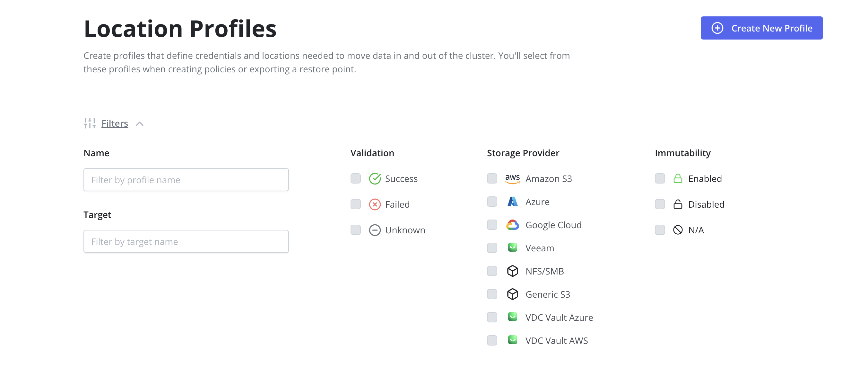
Task: Focus the Filter by target name field
Action: click(x=186, y=241)
